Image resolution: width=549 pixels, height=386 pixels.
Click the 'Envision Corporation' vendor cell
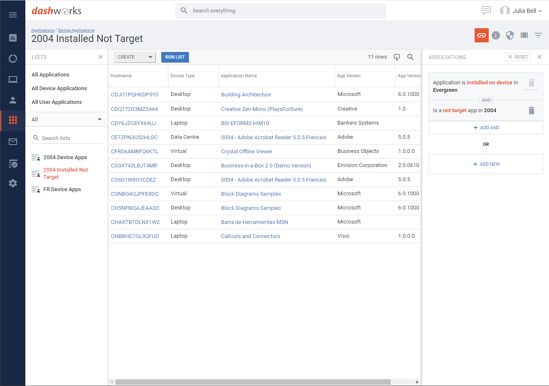point(362,165)
